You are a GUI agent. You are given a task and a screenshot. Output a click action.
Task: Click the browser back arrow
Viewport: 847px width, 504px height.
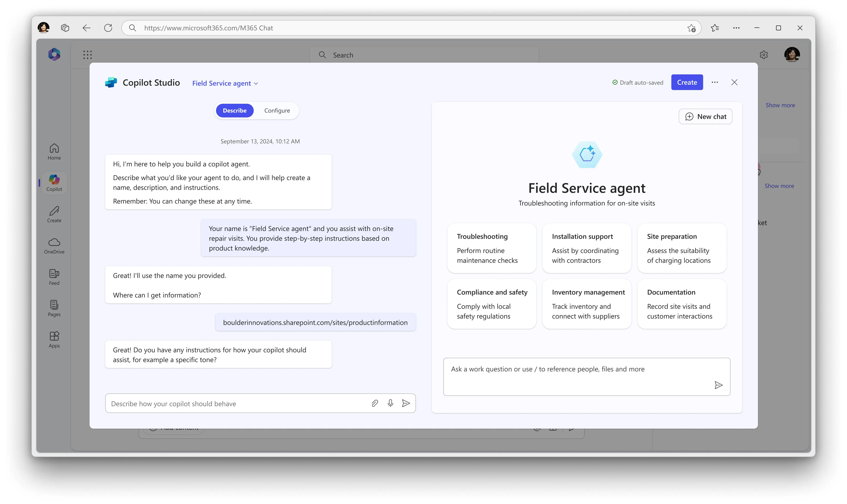87,28
